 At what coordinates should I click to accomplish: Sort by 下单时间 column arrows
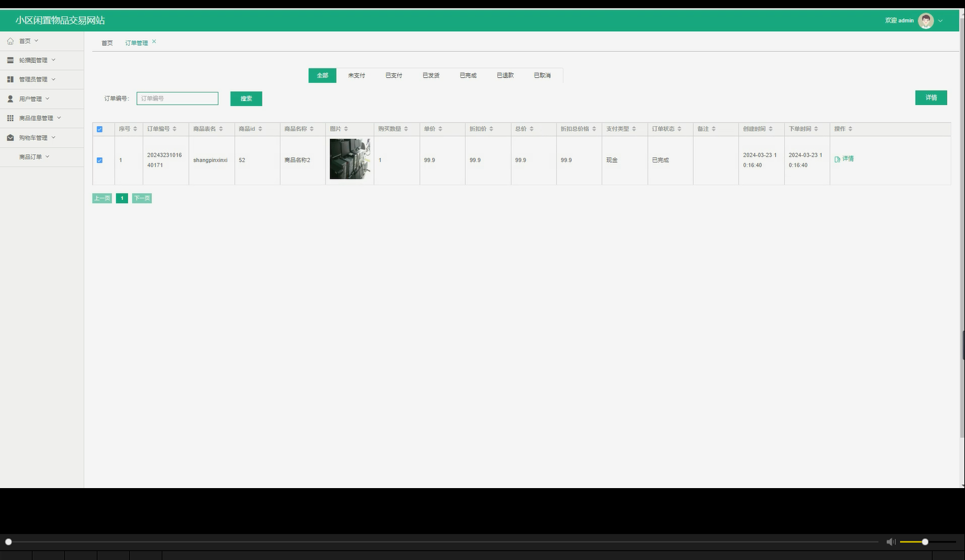816,129
